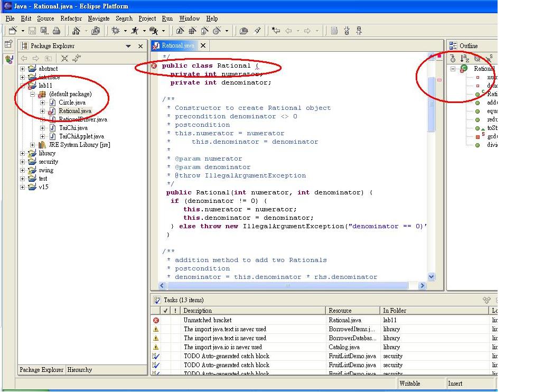This screenshot has height=392, width=543.
Task: Open the Navigate menu
Action: tap(99, 18)
